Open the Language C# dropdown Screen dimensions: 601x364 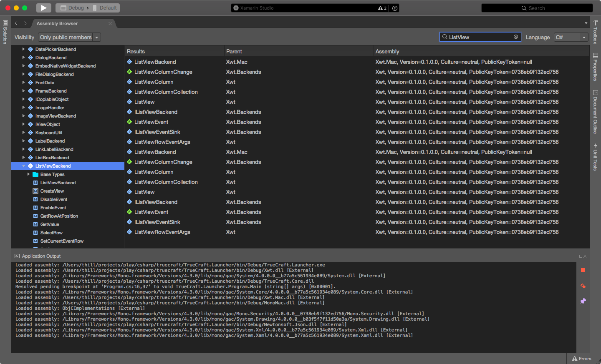tap(571, 37)
